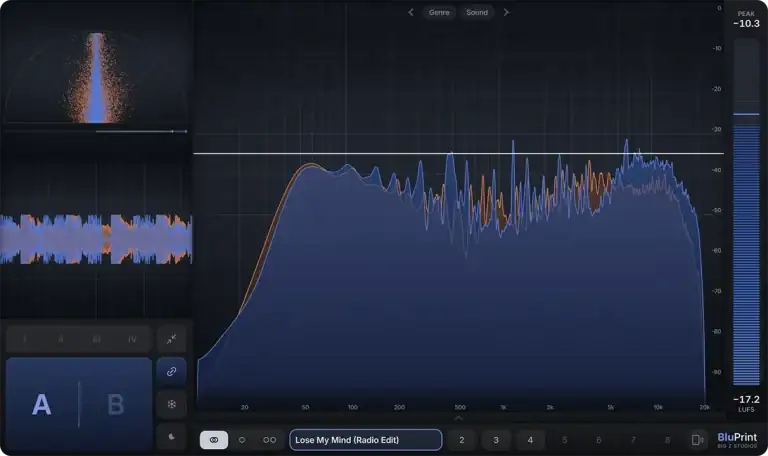Go to next preset with right arrow

(506, 12)
